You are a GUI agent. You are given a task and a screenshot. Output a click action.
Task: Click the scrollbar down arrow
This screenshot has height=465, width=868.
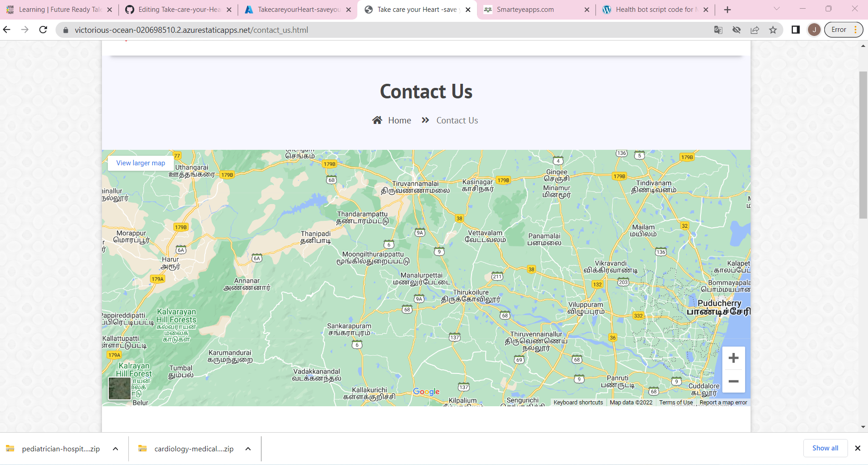[x=863, y=427]
